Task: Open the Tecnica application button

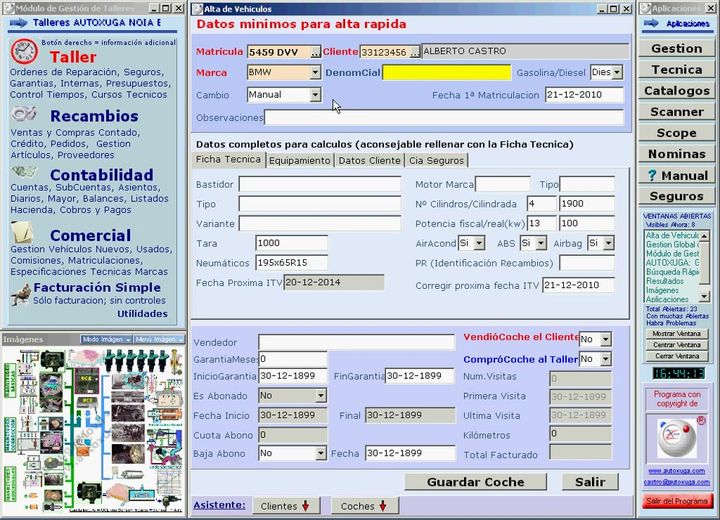Action: (x=676, y=69)
